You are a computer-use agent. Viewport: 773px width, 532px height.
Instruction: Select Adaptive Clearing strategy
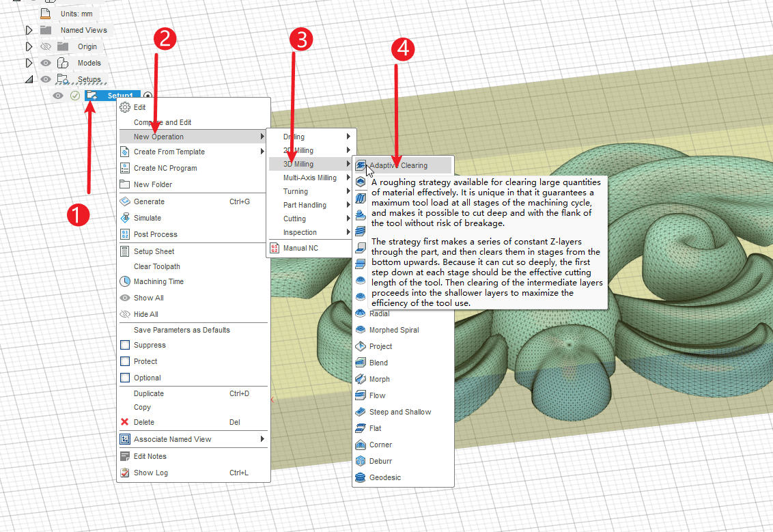point(398,165)
